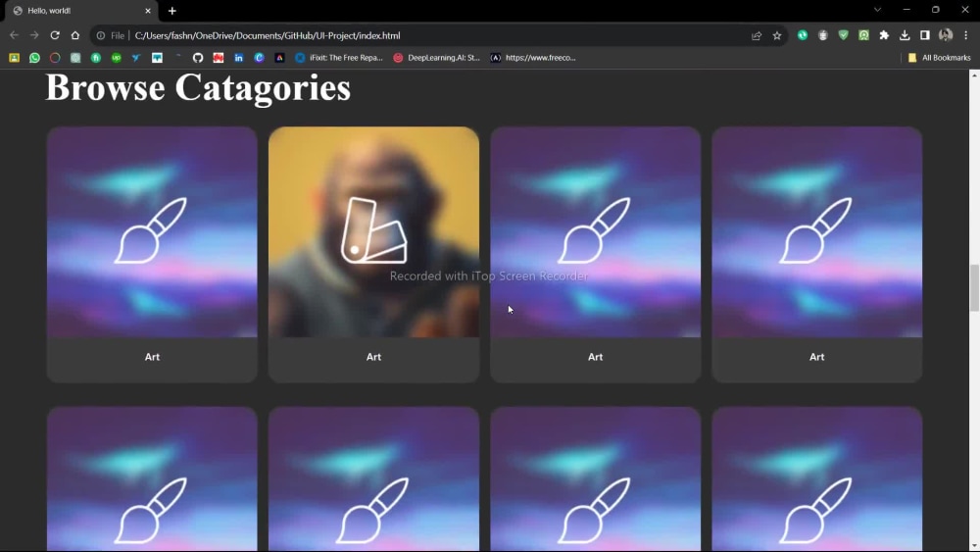Open the blue bird-shaped bookmark icon
The image size is (980, 552).
136,58
